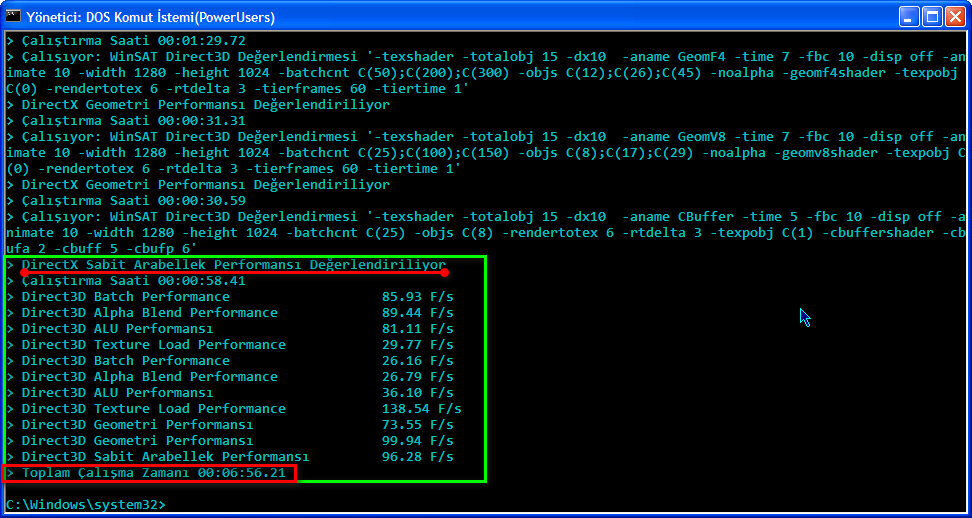Screen dimensions: 972x518
Task: Click the Batch Performance value 85.93 F/s
Action: [x=418, y=297]
